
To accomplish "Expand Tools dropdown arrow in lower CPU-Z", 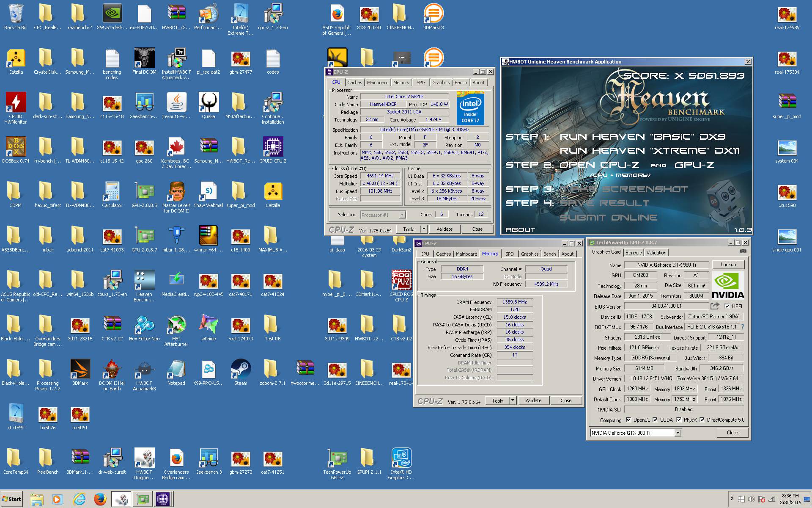I will pyautogui.click(x=513, y=400).
